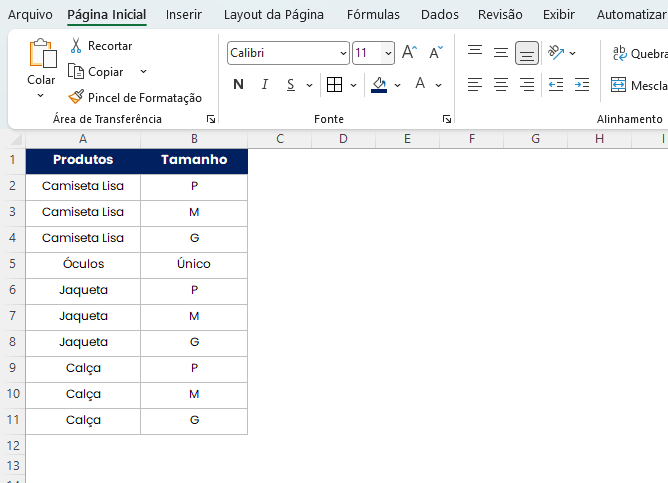This screenshot has width=668, height=483.
Task: Apply borders with the grid icon
Action: (334, 85)
